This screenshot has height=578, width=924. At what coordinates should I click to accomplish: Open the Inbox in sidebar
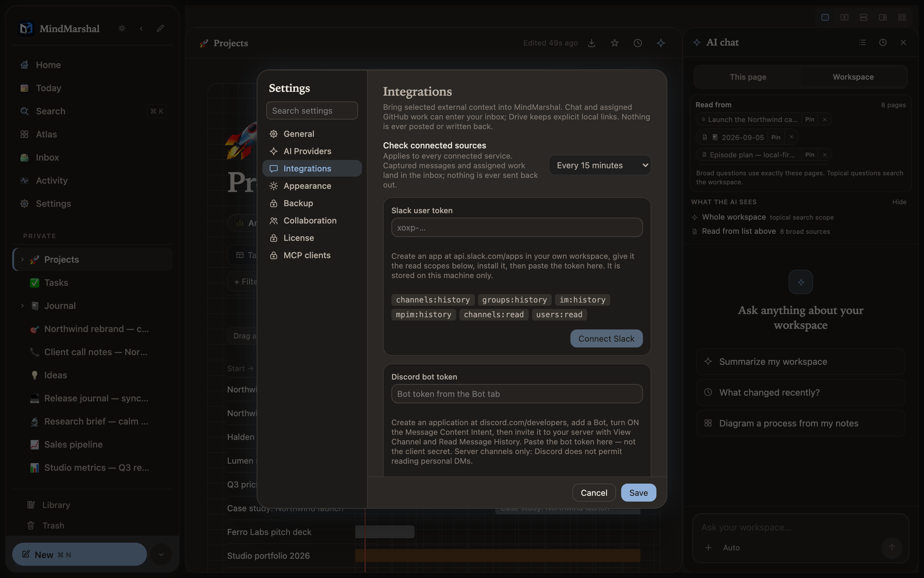[92, 157]
